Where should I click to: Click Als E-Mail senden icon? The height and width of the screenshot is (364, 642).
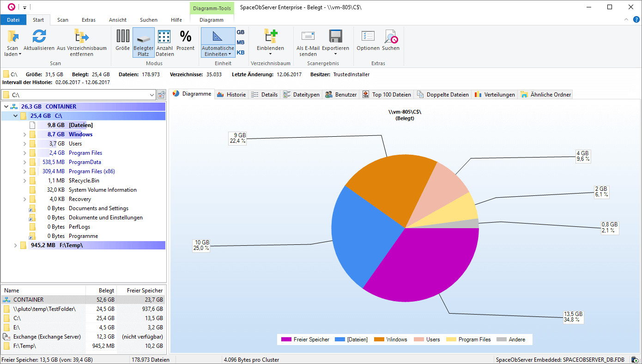[x=308, y=36]
